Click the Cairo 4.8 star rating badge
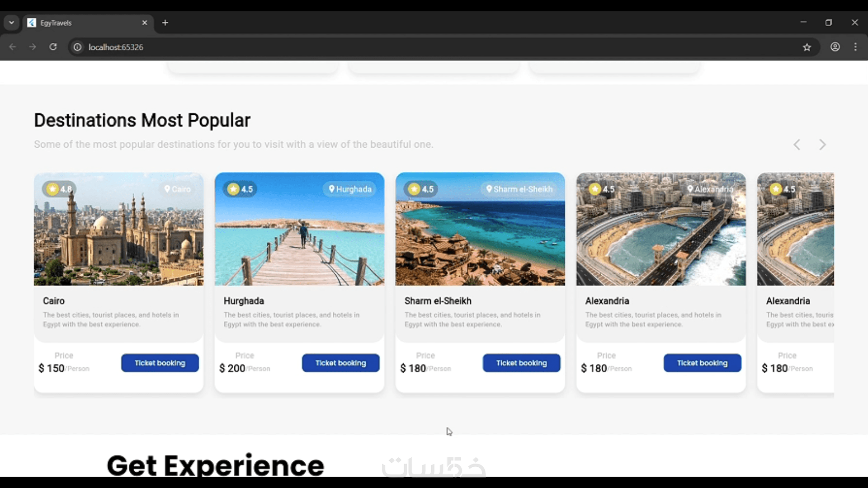Image resolution: width=868 pixels, height=488 pixels. (59, 189)
